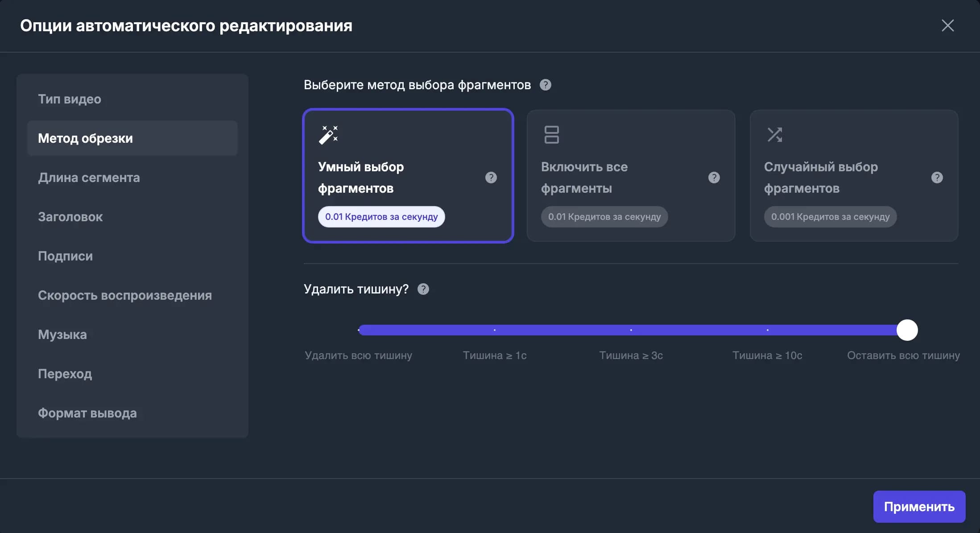Open the Тип видео section

pos(70,99)
